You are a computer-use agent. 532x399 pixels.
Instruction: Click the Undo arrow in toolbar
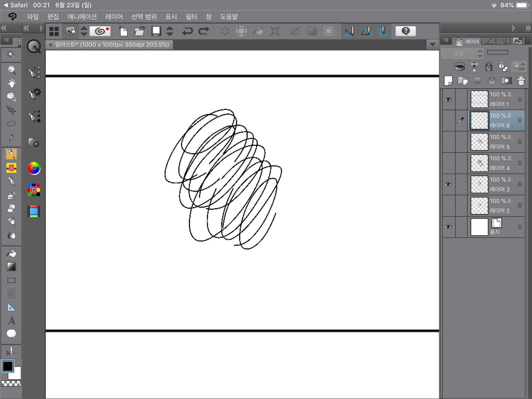(187, 31)
